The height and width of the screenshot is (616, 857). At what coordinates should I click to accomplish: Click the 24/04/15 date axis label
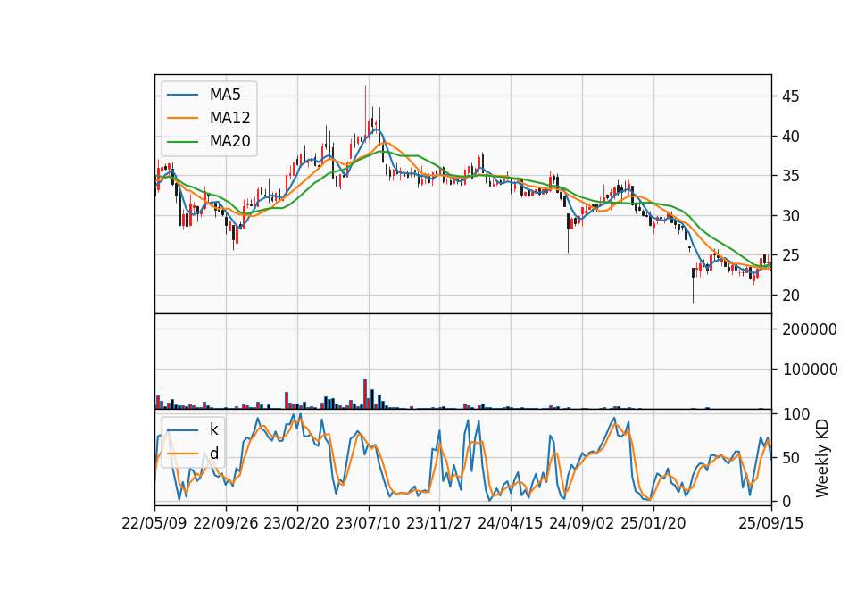[x=511, y=523]
